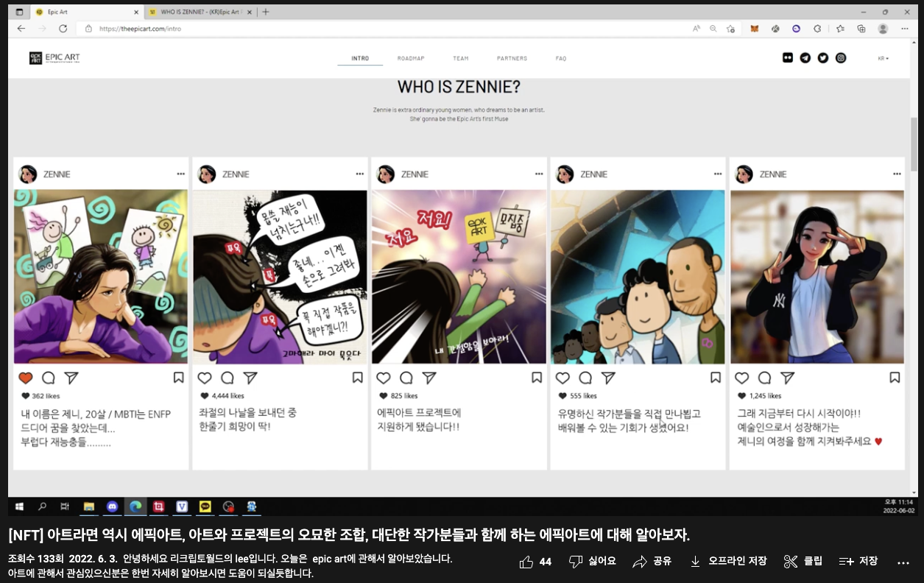Open the Instagram icon in site header

click(841, 58)
